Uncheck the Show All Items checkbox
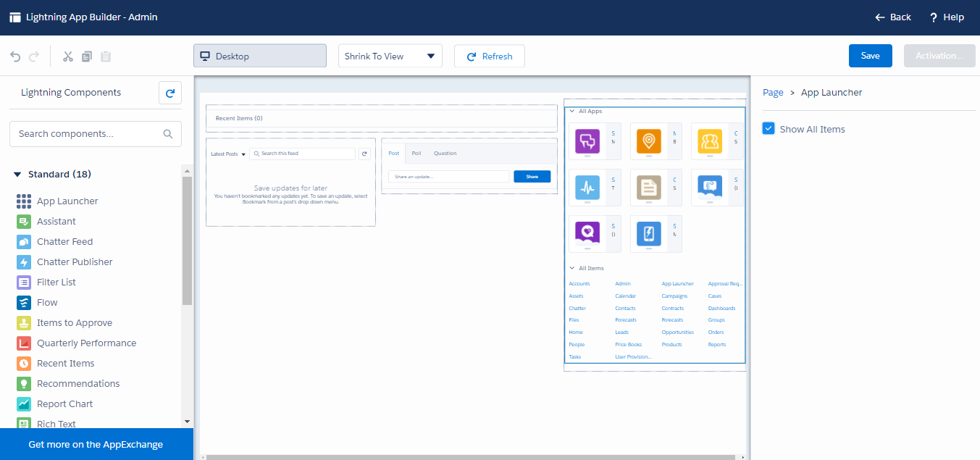The height and width of the screenshot is (460, 980). coord(769,129)
